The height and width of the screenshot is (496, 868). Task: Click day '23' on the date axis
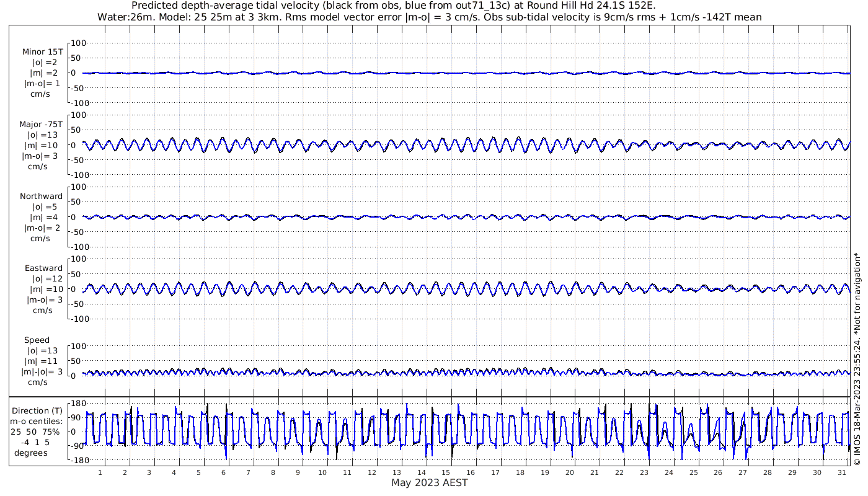point(644,472)
